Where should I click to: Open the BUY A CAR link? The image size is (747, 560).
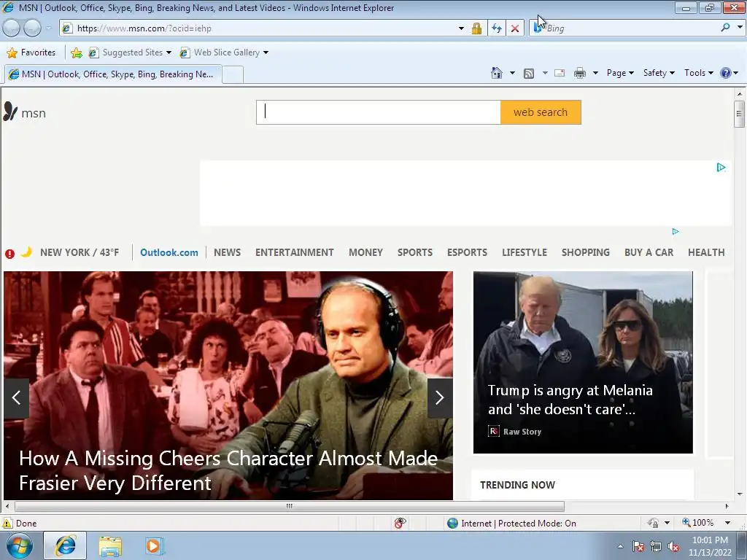[649, 252]
